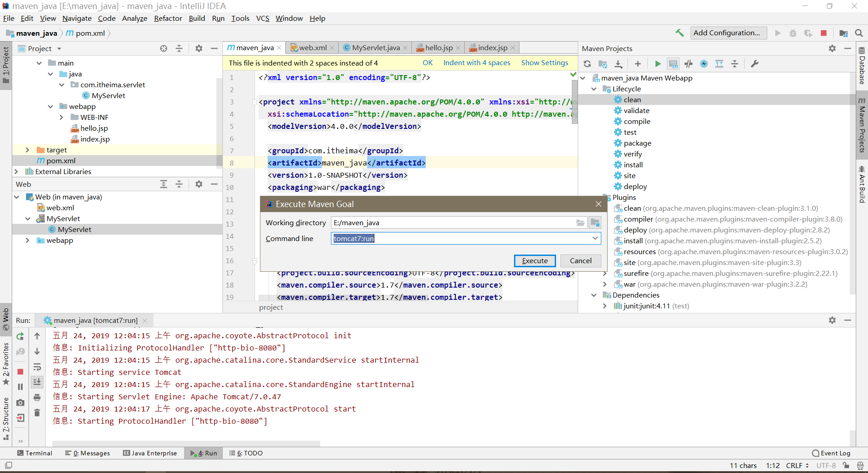868x473 pixels.
Task: Rerun maven_java tomcat7:run
Action: [x=20, y=336]
